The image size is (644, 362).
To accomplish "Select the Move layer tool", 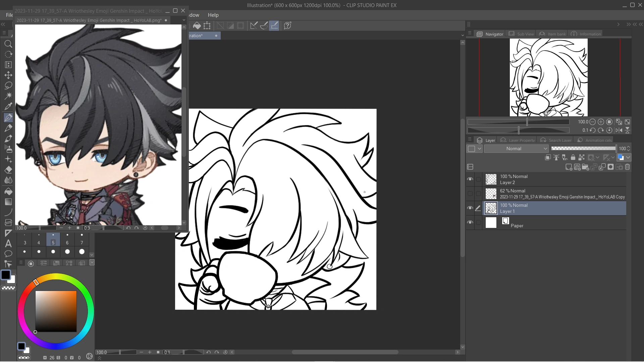I will pyautogui.click(x=8, y=75).
